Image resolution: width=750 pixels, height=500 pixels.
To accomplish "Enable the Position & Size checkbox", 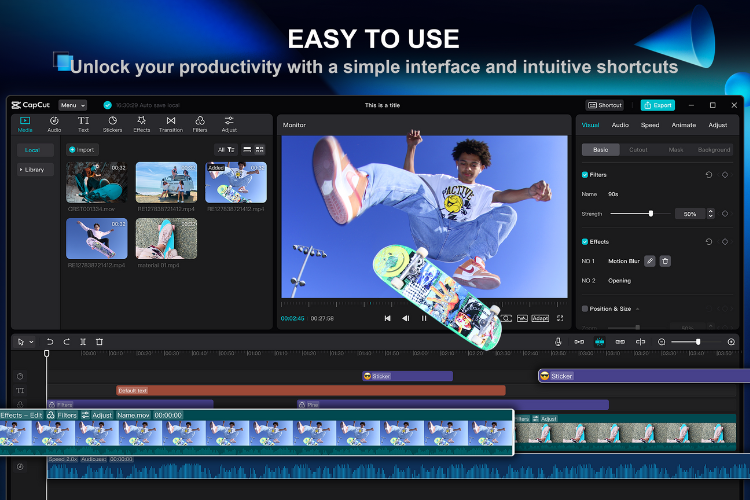I will tap(585, 309).
